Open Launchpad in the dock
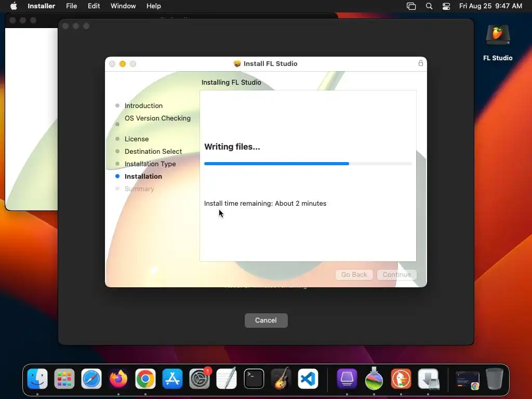Image resolution: width=532 pixels, height=399 pixels. [64, 379]
